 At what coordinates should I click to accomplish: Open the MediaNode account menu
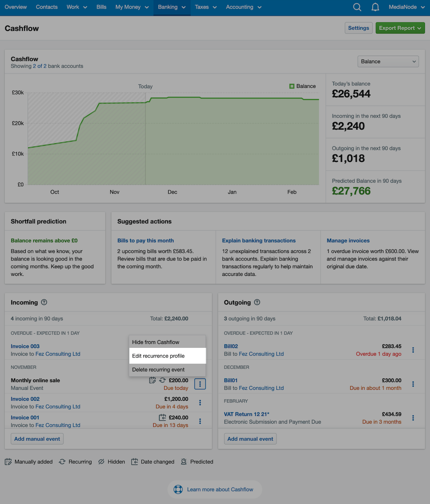406,7
